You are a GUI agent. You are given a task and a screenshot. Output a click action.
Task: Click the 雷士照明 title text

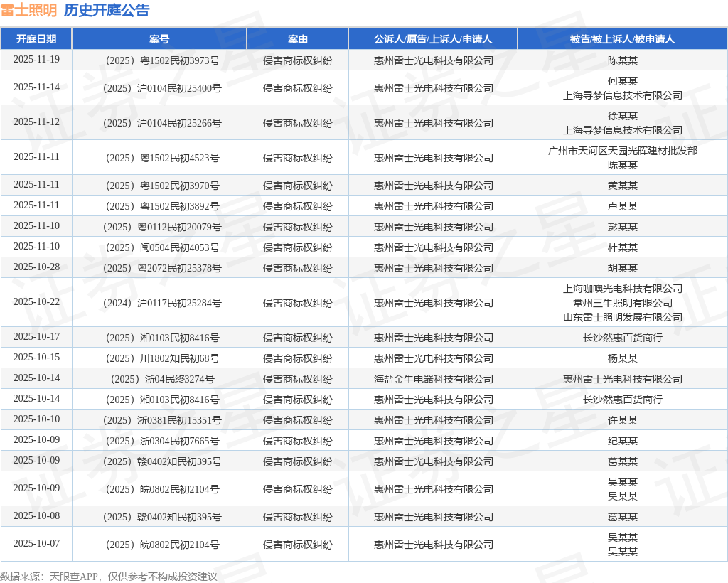pos(28,10)
